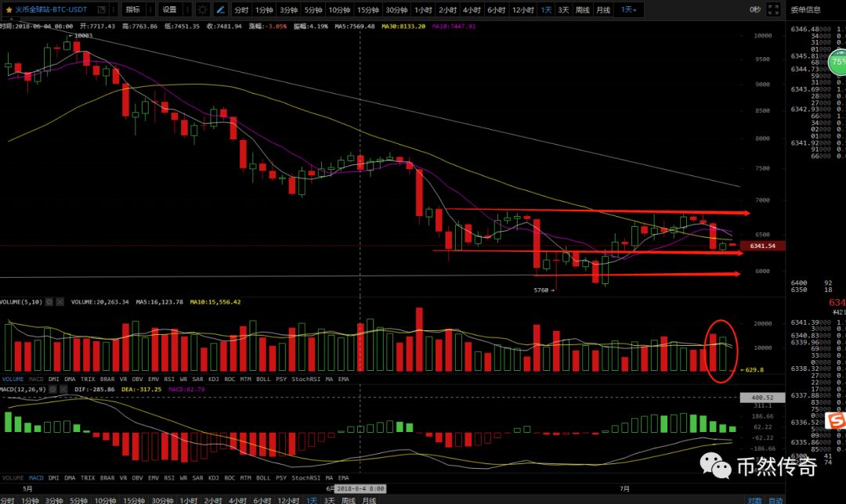Click the favorite star next to BTC-USDT
The width and height of the screenshot is (846, 504).
9,9
